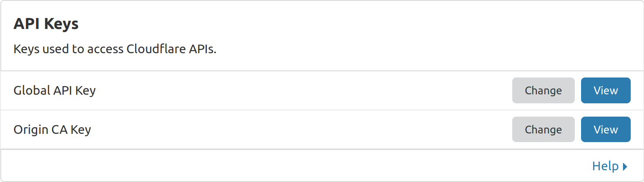
Task: View the Origin CA Key
Action: (605, 130)
